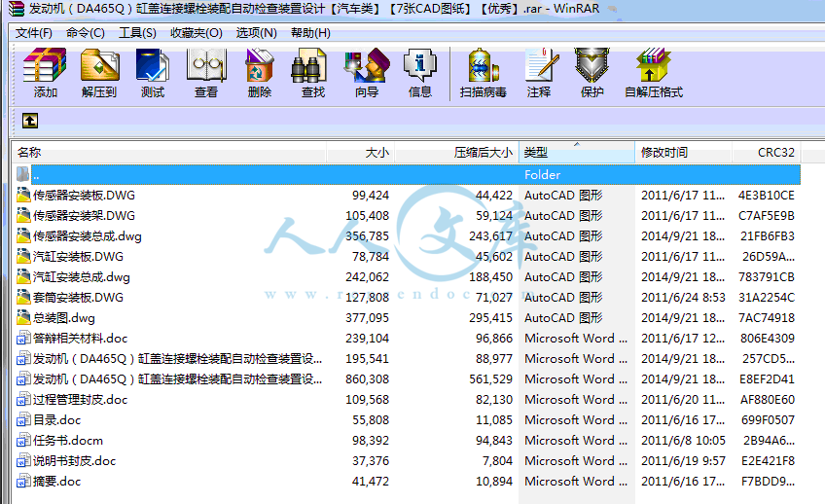
Task: Open the 帮助(H) menu
Action: 310,33
